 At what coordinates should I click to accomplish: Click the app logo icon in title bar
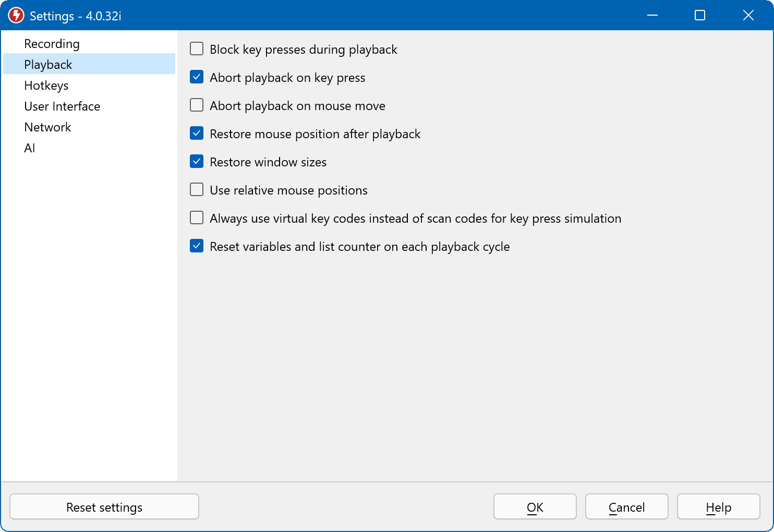tap(16, 16)
